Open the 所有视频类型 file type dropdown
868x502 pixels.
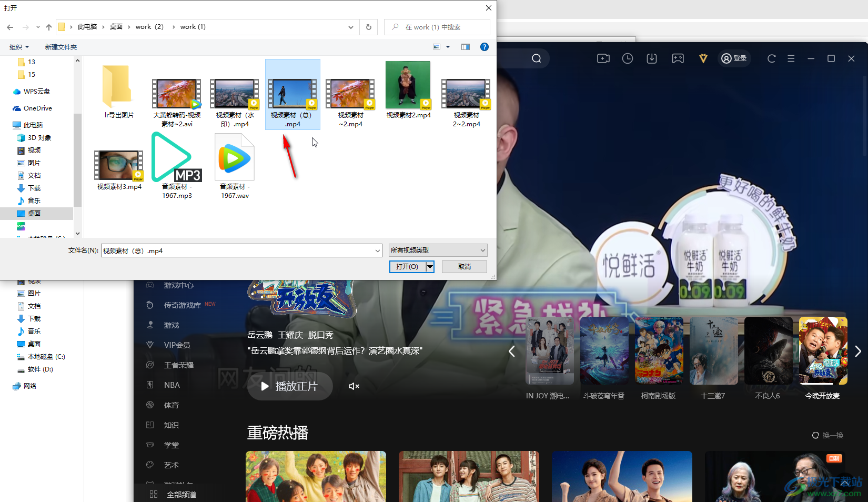(438, 250)
